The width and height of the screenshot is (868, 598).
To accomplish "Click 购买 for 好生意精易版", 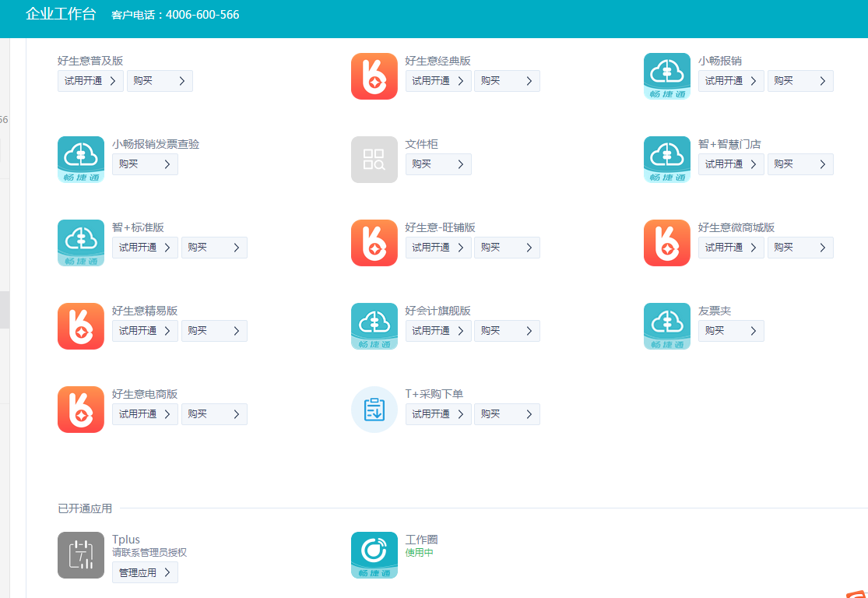I will click(x=214, y=331).
